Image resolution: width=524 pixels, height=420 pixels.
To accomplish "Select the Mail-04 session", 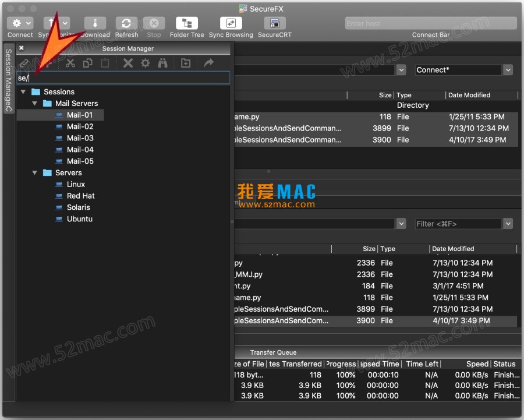I will (x=80, y=150).
